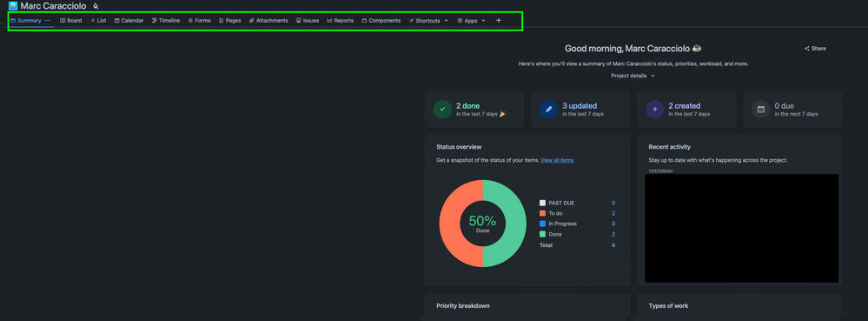This screenshot has width=868, height=321.
Task: Click the plus icon to add a tab
Action: pos(498,21)
